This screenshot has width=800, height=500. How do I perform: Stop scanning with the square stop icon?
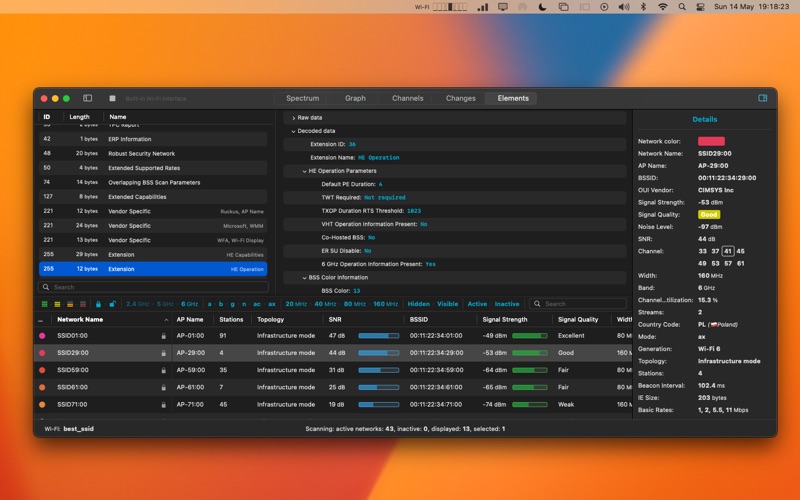coord(112,98)
